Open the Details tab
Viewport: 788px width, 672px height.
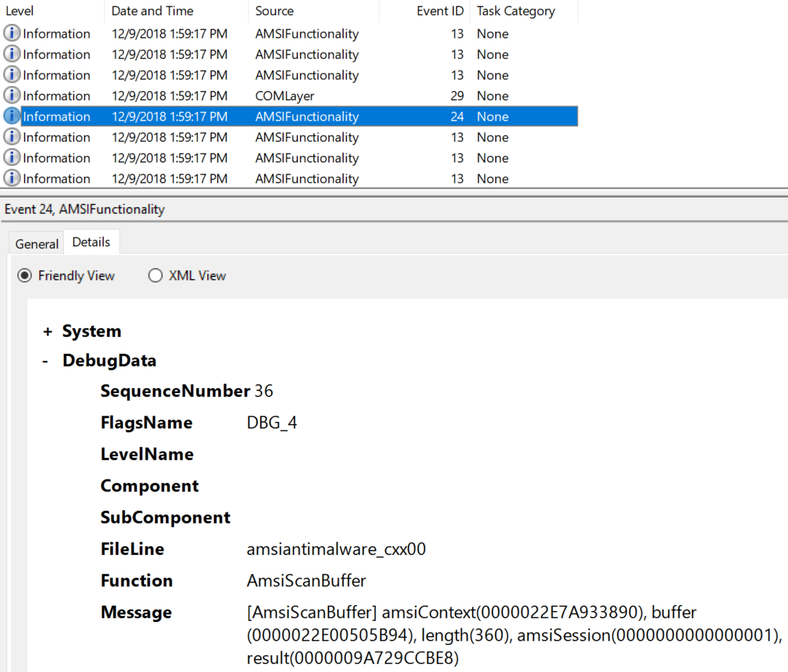point(91,241)
